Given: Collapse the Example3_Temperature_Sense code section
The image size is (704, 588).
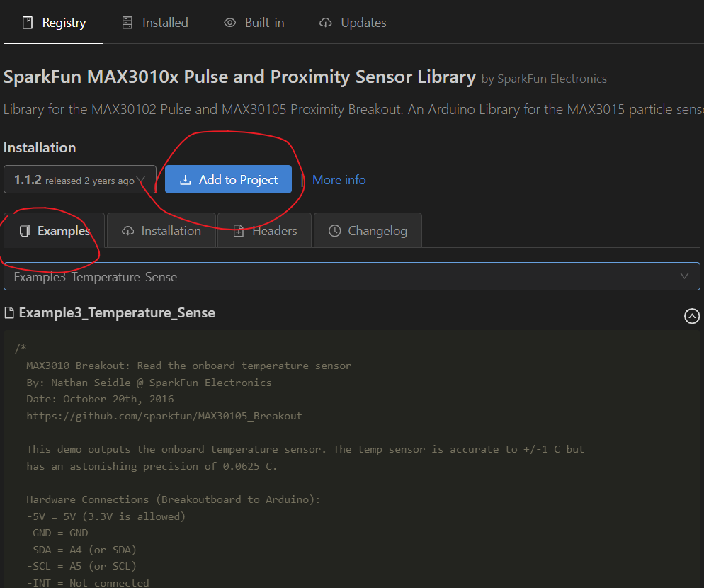Looking at the screenshot, I should (692, 316).
